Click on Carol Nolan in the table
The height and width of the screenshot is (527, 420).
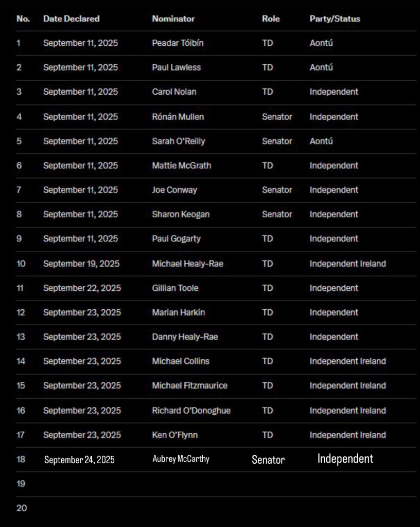174,92
